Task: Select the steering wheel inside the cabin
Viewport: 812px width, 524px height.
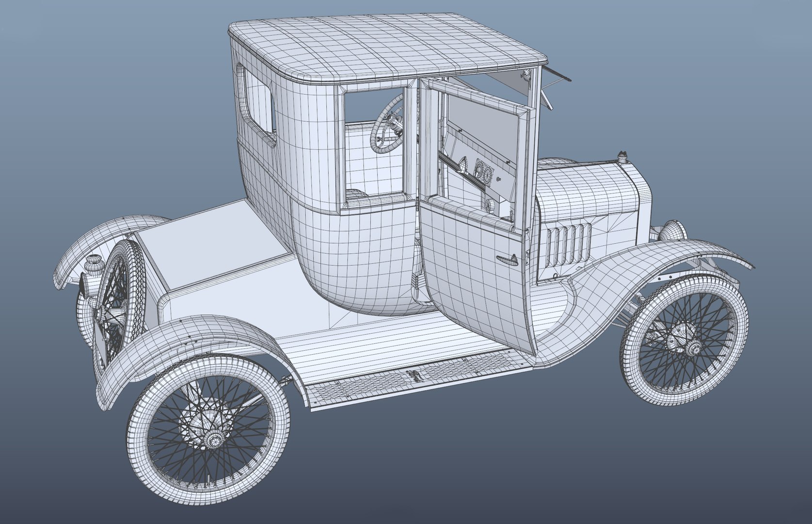Action: 387,124
